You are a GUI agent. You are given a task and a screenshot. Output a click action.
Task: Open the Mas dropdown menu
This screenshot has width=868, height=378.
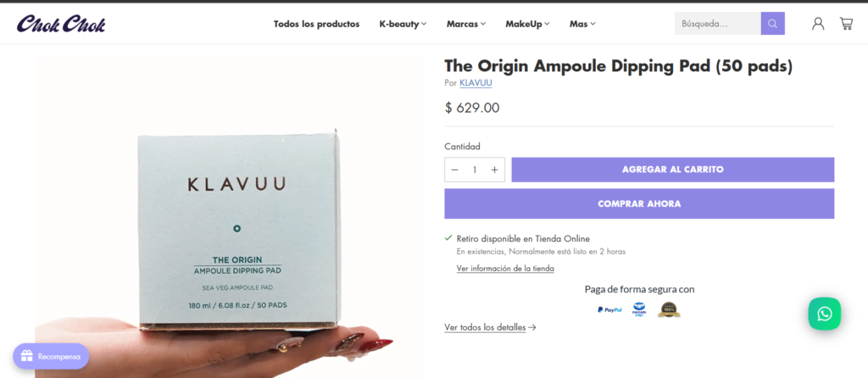tap(582, 24)
